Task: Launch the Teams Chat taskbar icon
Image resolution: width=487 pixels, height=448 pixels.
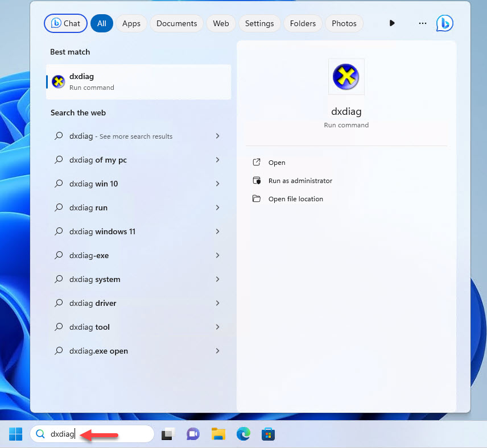Action: coord(193,434)
